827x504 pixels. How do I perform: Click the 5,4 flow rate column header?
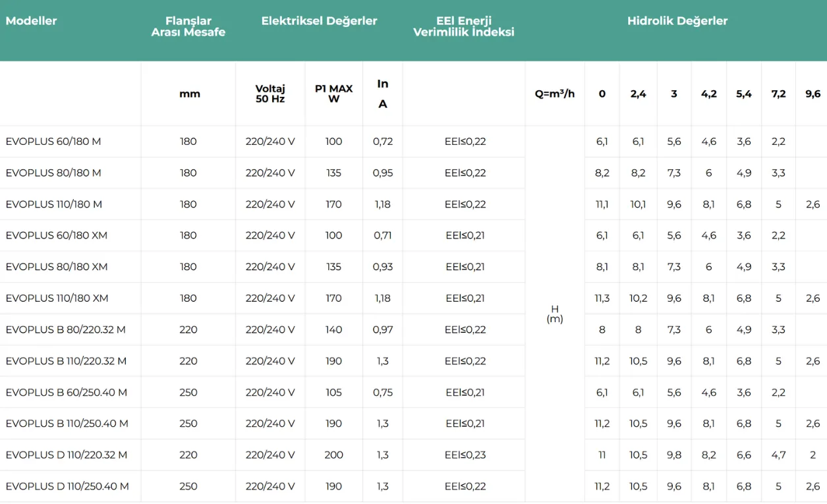(x=744, y=94)
